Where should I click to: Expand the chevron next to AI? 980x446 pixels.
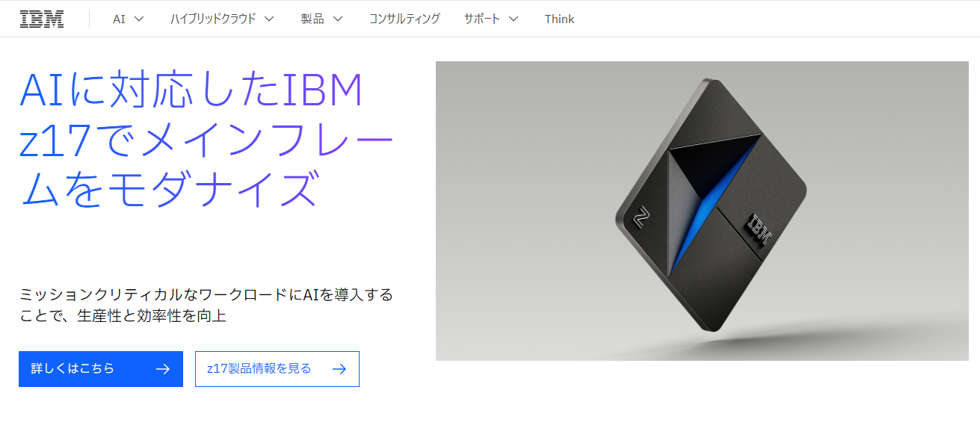click(138, 19)
